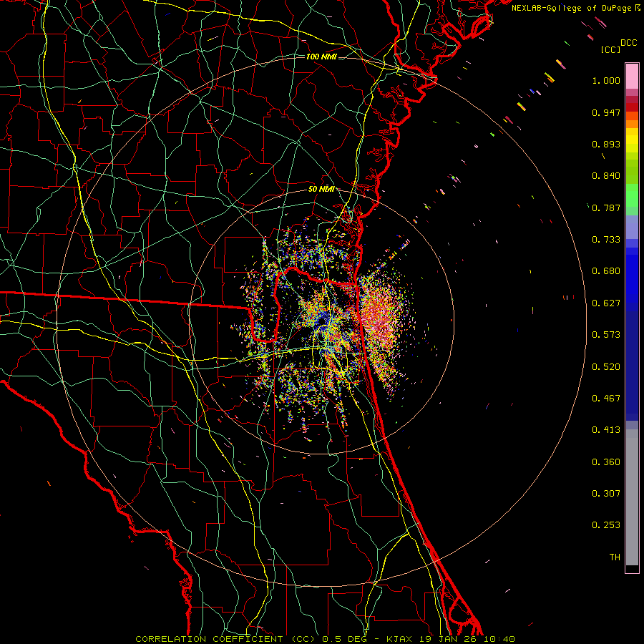Select the 0.467 scale value
The height and width of the screenshot is (644, 644).
[606, 399]
